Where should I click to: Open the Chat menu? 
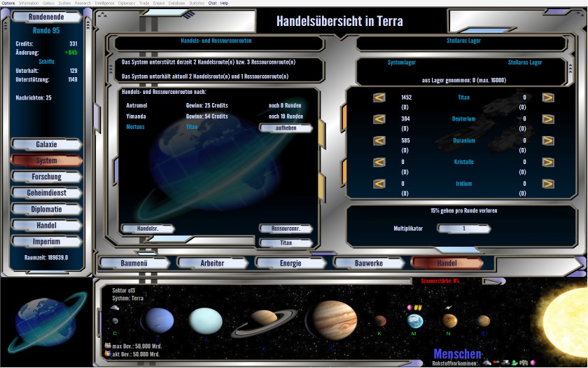(x=212, y=3)
